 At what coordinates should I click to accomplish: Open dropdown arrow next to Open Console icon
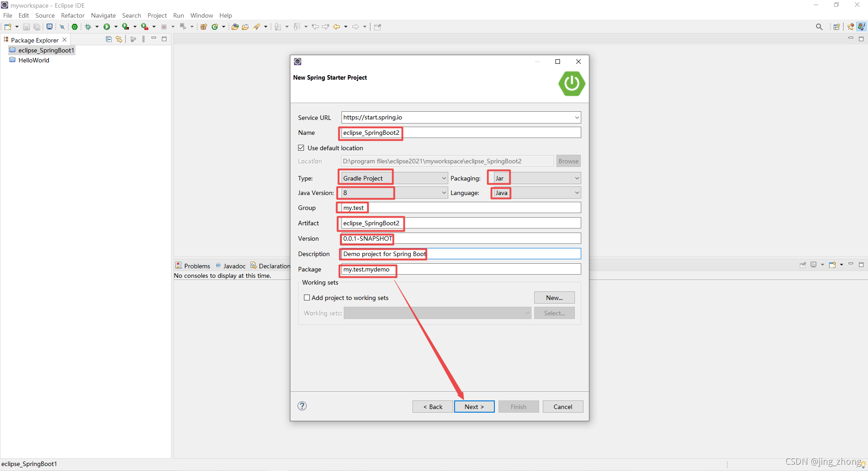point(841,265)
